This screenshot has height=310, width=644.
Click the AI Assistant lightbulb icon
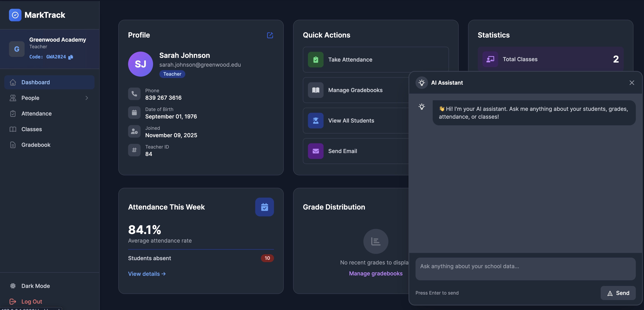tap(422, 82)
